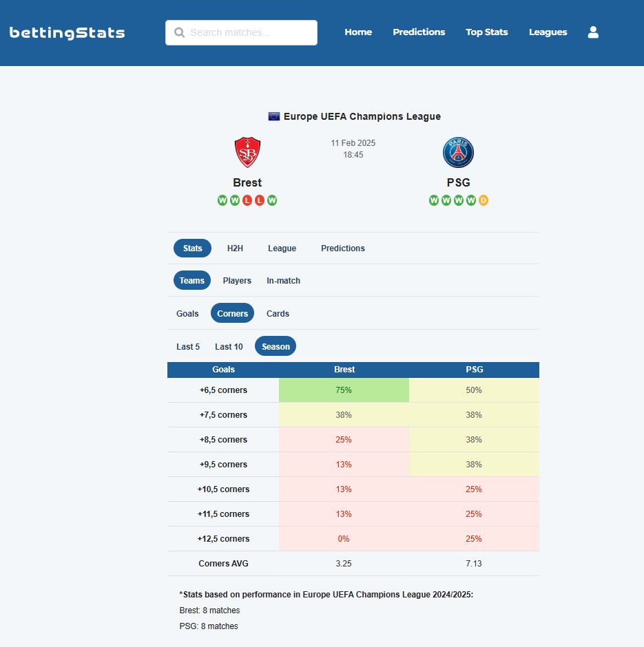Show Cards statistics
The image size is (644, 647).
coord(278,314)
